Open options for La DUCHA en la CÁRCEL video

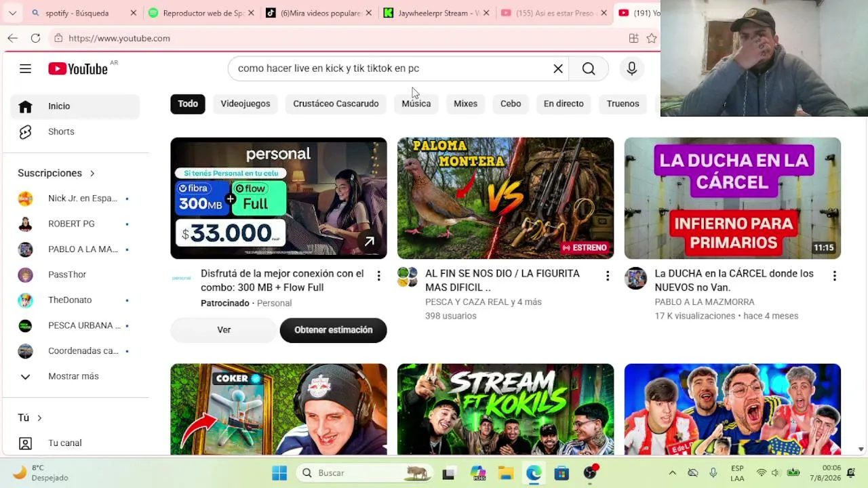834,275
